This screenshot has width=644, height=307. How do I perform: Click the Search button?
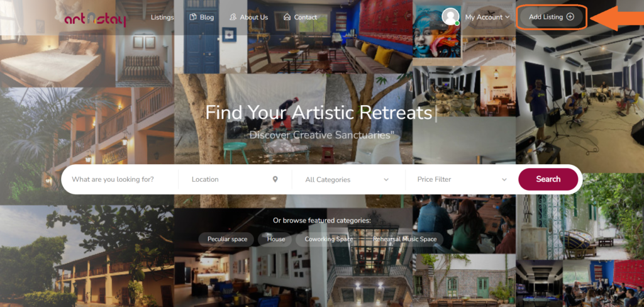tap(548, 179)
